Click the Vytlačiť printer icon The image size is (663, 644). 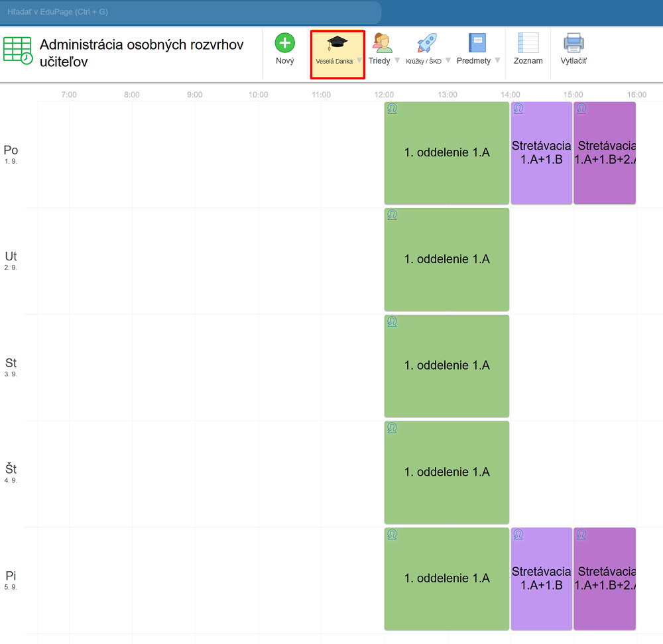click(x=573, y=44)
